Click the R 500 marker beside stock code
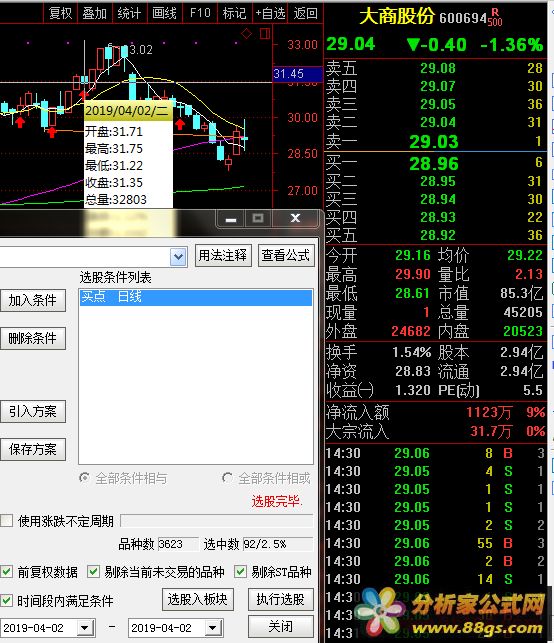Viewport: 554px width, 643px height. [495, 18]
